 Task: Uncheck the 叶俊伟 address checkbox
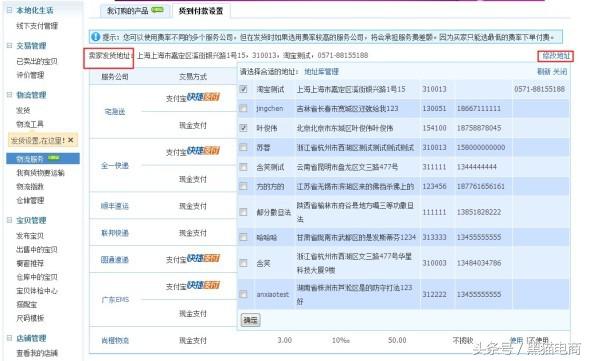pos(244,128)
